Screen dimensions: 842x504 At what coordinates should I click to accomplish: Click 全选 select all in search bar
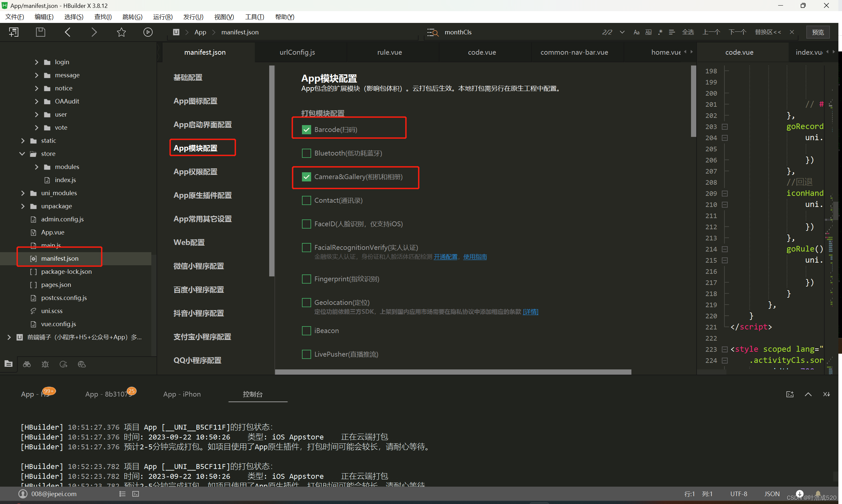pos(688,32)
